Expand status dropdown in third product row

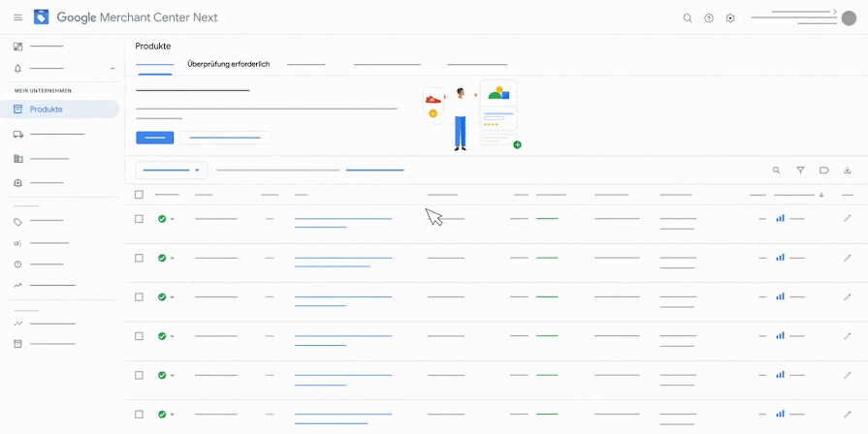(173, 297)
